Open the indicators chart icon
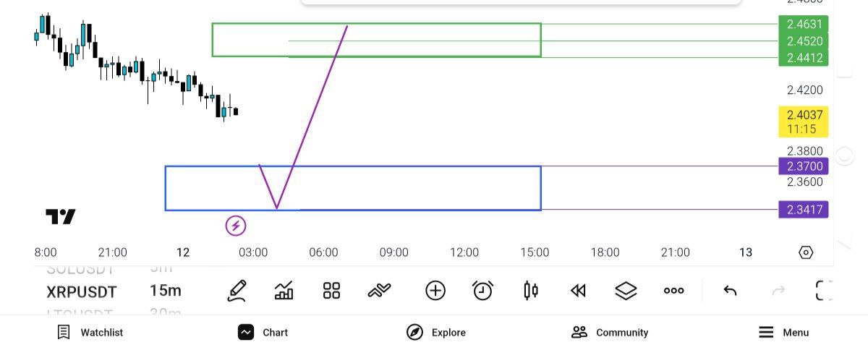 point(284,291)
